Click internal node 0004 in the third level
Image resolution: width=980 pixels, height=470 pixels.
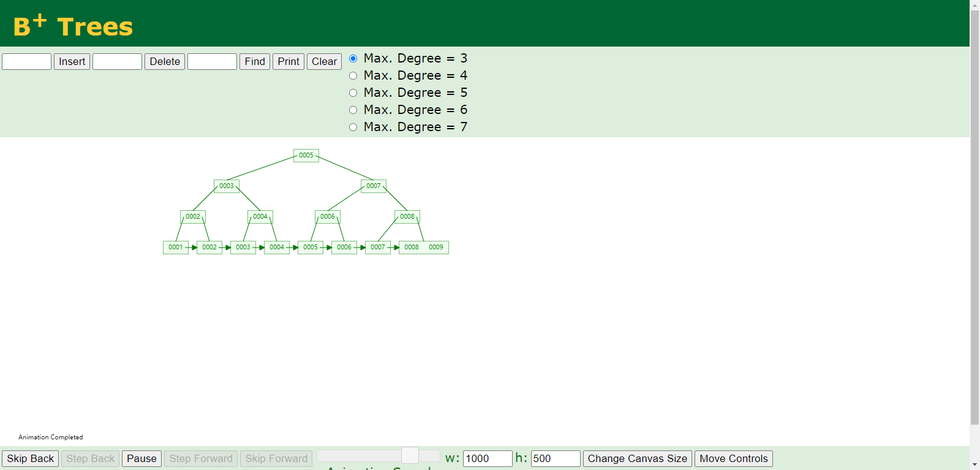pyautogui.click(x=260, y=217)
